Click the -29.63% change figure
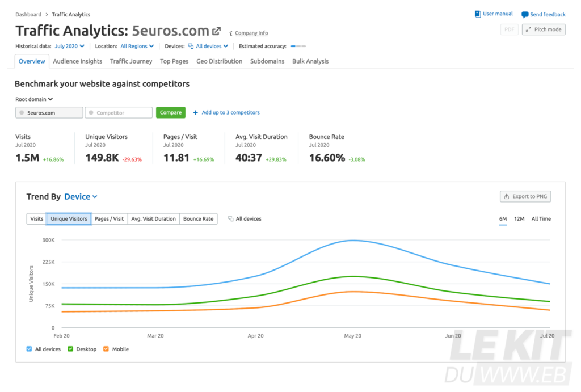 click(x=132, y=159)
